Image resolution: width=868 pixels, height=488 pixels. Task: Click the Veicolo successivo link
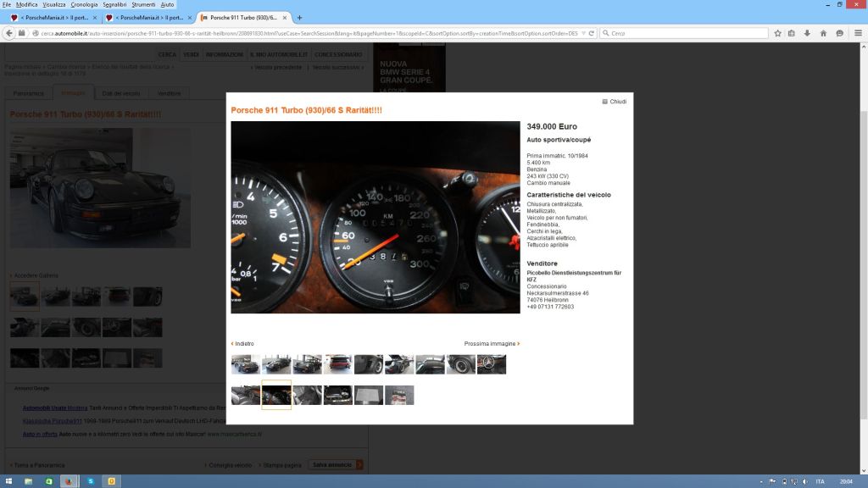coord(337,68)
